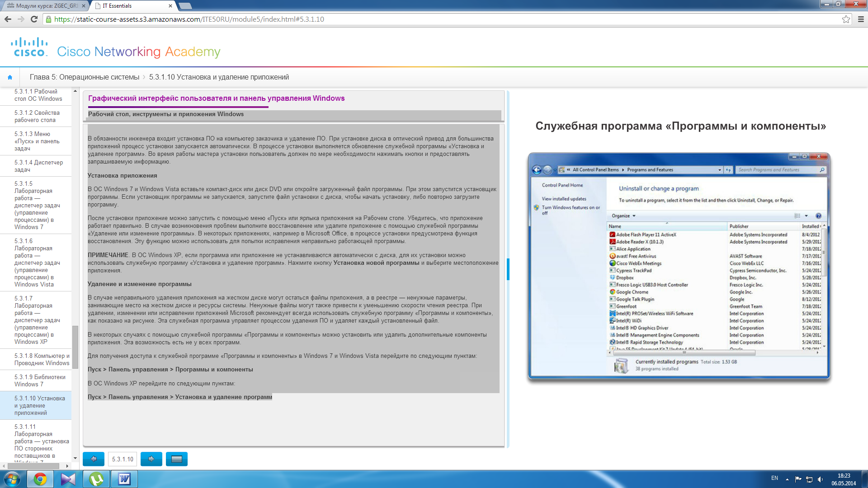Image resolution: width=868 pixels, height=488 pixels.
Task: Open section 5.3.1.1 Рабочий стол ОС Windows
Action: 38,95
